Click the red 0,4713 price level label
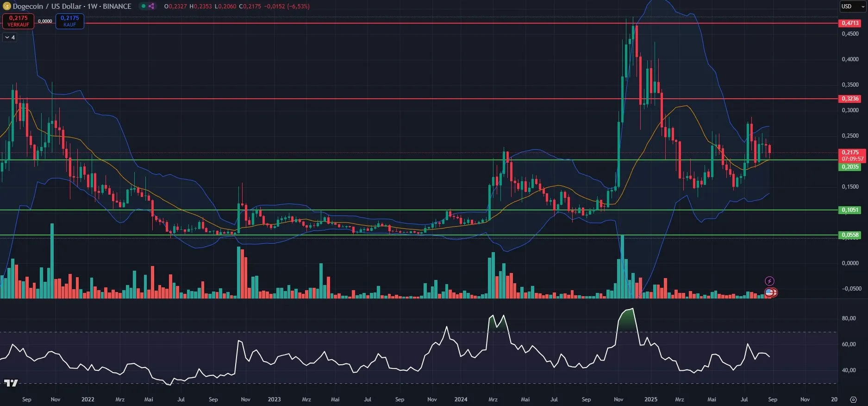Image resolution: width=868 pixels, height=406 pixels. pyautogui.click(x=850, y=23)
